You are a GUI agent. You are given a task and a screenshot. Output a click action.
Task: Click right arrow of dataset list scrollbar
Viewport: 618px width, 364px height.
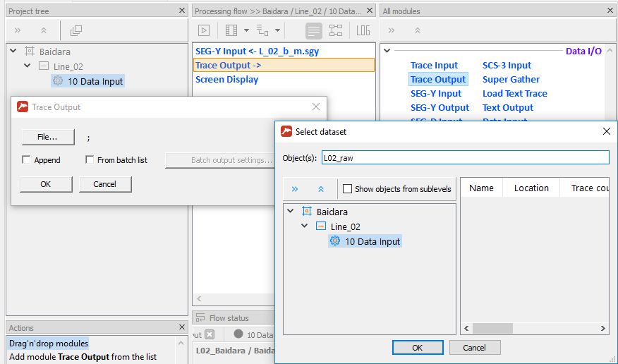coord(602,328)
